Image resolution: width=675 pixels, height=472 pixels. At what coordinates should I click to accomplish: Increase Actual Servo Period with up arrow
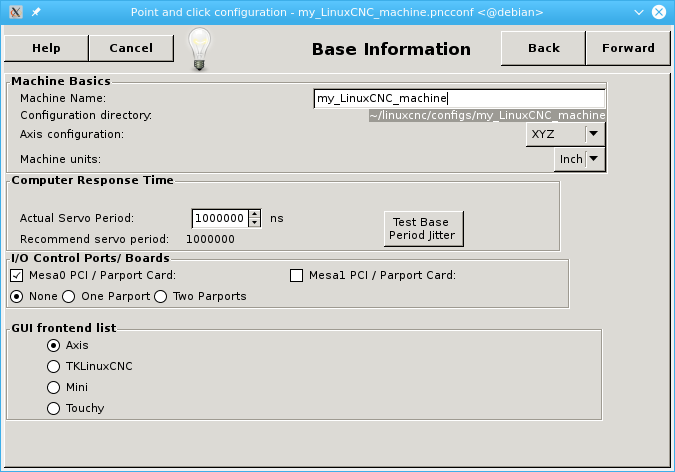pyautogui.click(x=255, y=214)
